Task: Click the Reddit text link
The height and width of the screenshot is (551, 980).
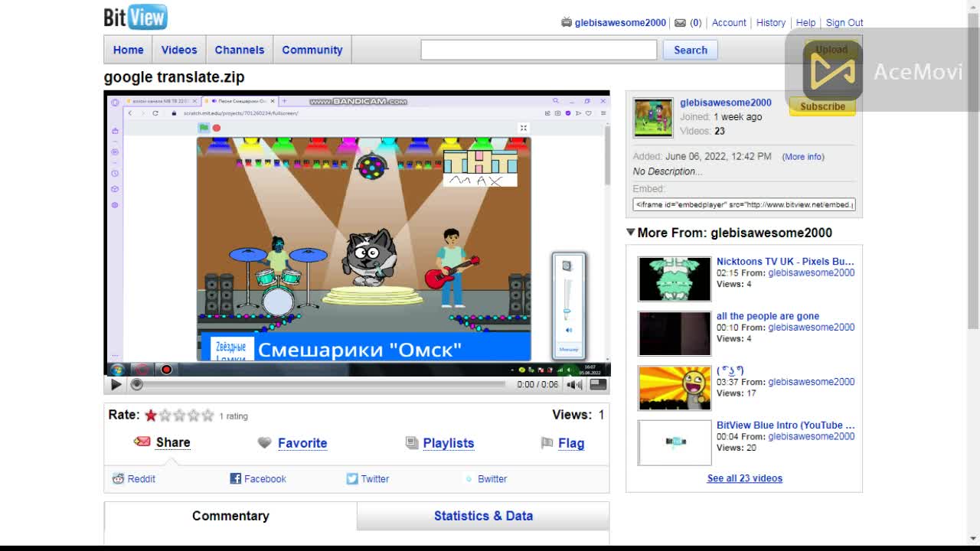Action: point(141,479)
